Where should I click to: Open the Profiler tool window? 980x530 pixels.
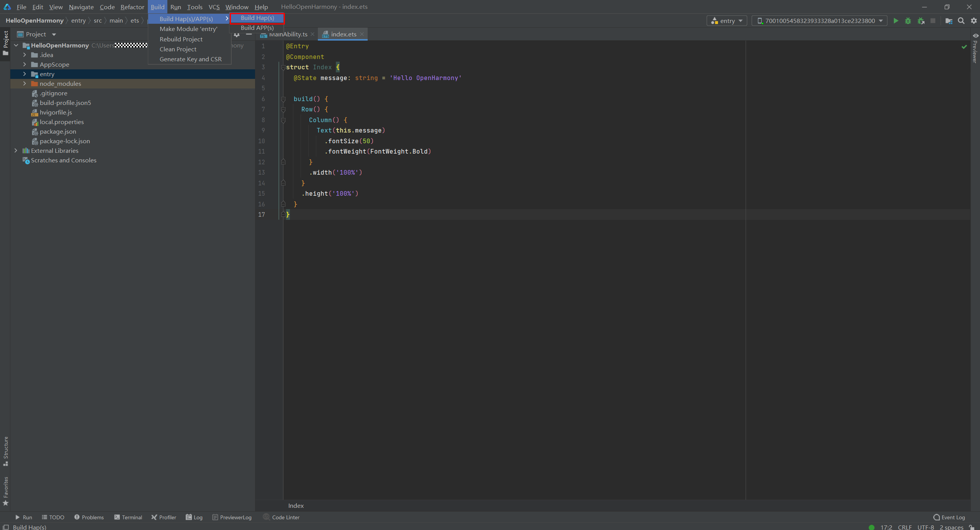(164, 517)
